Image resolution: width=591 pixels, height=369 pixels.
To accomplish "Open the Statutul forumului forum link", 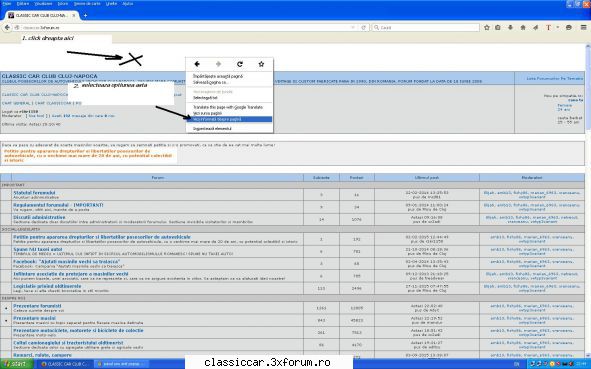I will click(x=34, y=193).
